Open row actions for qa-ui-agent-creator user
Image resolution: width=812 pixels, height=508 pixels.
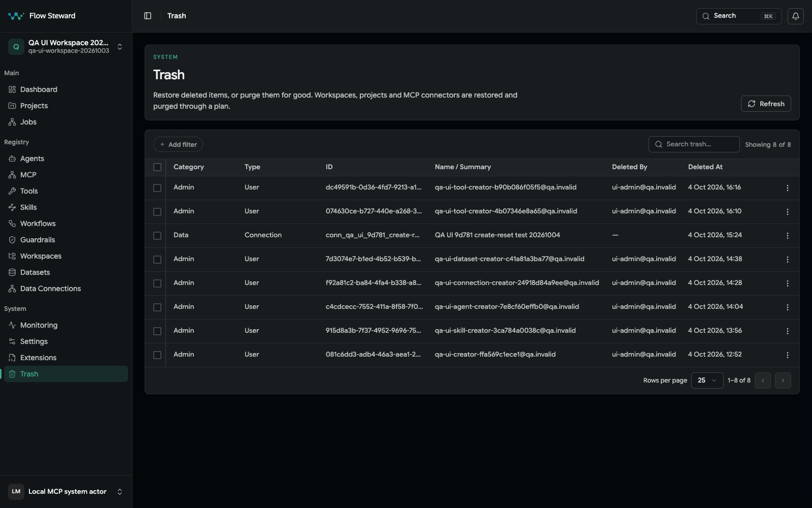click(x=788, y=307)
